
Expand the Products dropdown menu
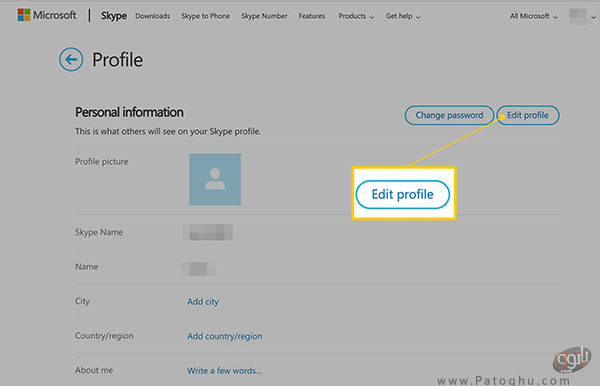(356, 16)
